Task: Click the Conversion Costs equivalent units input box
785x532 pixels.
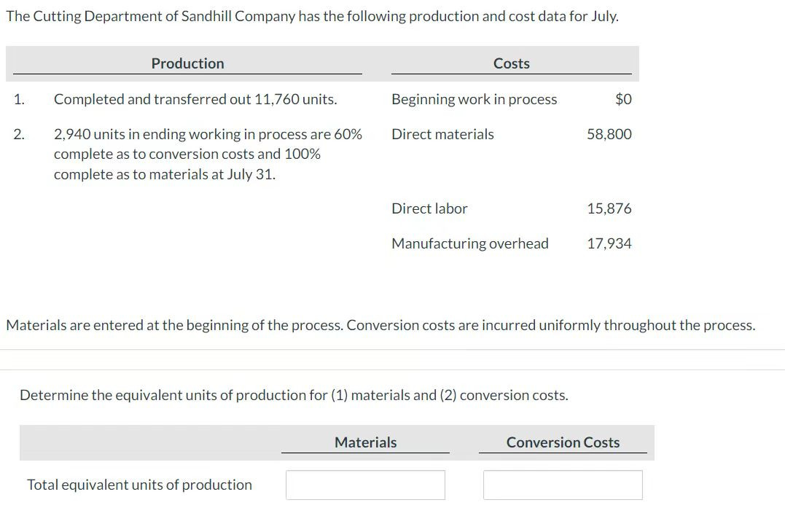Action: point(563,485)
